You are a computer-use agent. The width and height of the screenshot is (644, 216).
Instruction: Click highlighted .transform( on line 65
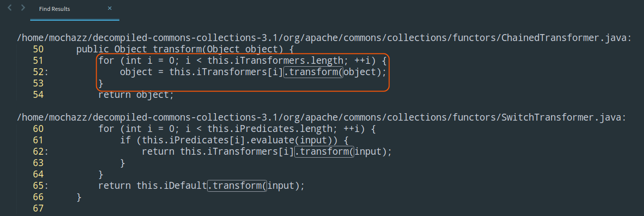pyautogui.click(x=237, y=186)
